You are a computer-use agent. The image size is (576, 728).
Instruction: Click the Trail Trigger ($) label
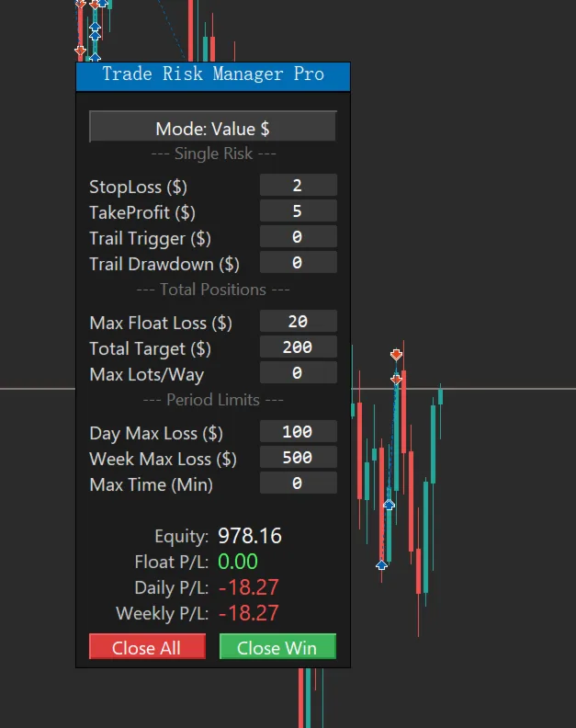[151, 239]
